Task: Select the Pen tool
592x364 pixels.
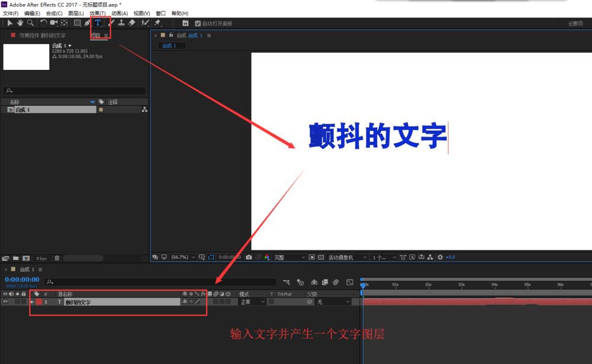Action: (88, 22)
